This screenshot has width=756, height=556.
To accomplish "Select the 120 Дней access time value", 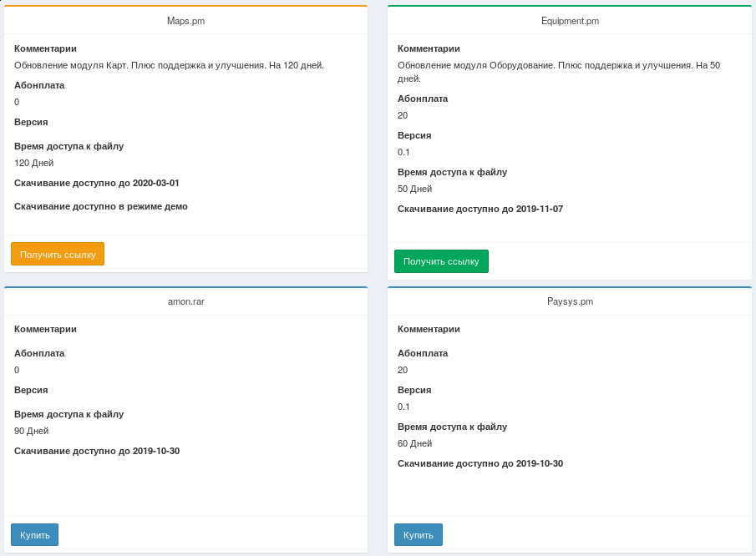I will point(34,163).
